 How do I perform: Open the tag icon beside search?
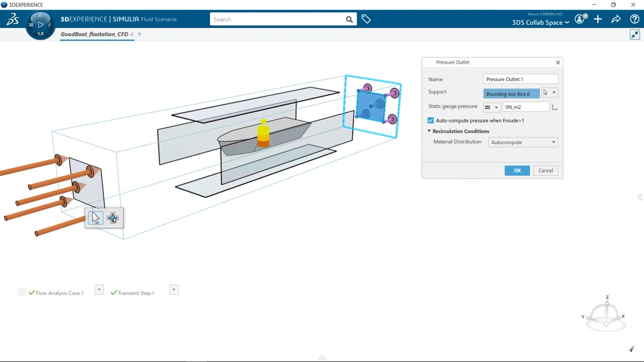click(366, 19)
